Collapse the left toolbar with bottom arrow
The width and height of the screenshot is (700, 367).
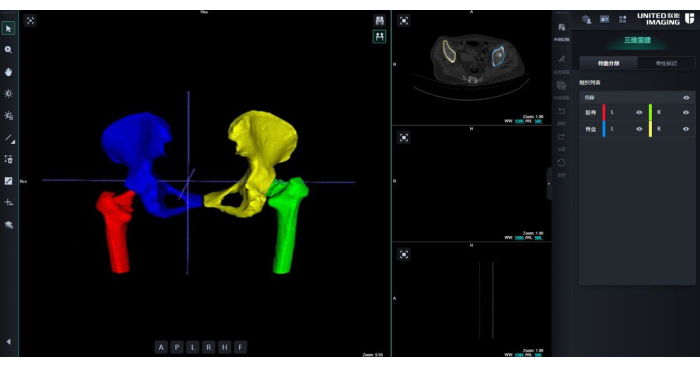click(x=8, y=342)
